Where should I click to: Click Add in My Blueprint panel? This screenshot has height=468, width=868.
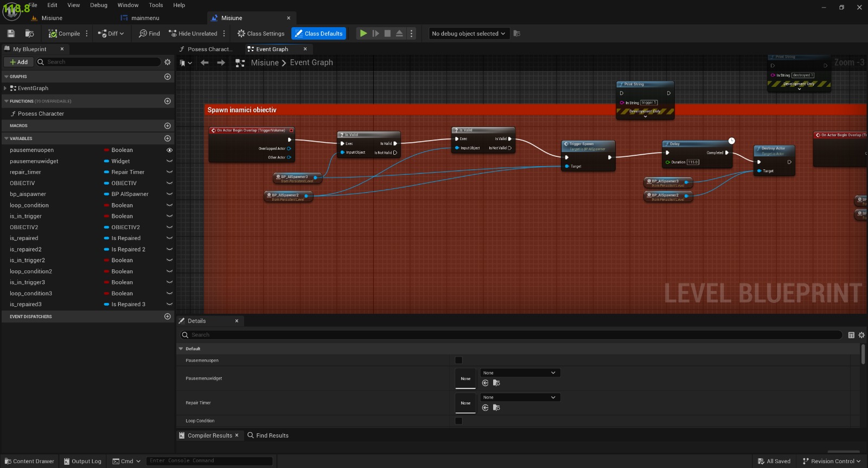click(19, 62)
